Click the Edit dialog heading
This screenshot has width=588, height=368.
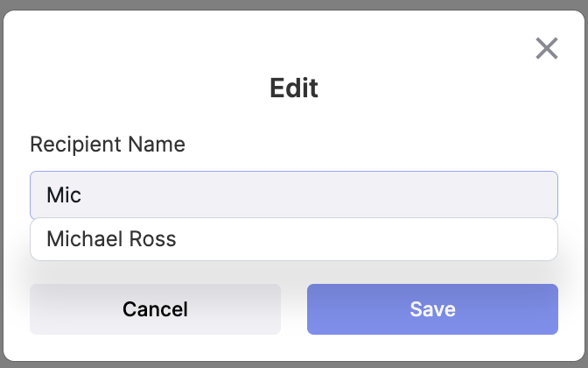[294, 88]
